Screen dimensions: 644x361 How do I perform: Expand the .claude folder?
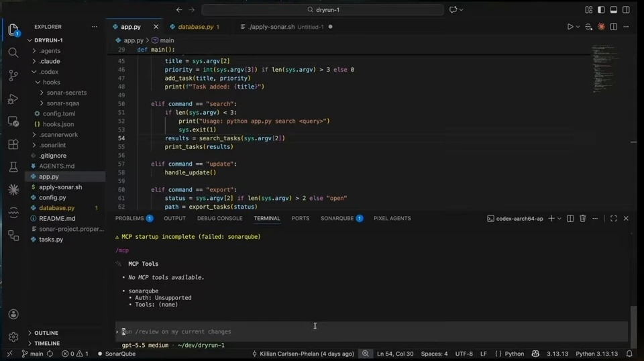pyautogui.click(x=50, y=61)
